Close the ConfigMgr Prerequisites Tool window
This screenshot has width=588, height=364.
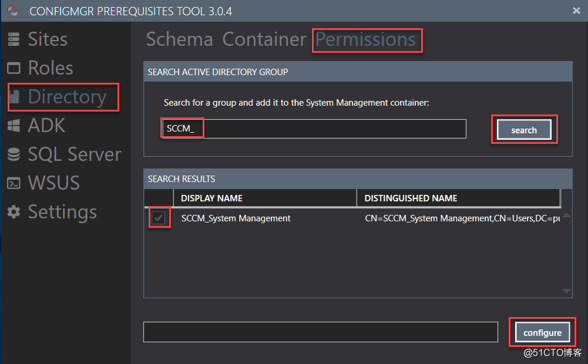pos(576,11)
